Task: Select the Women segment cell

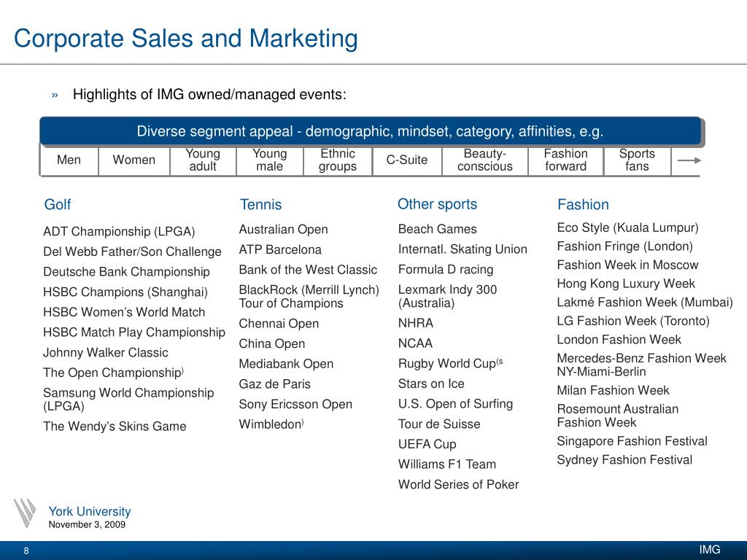Action: point(134,160)
